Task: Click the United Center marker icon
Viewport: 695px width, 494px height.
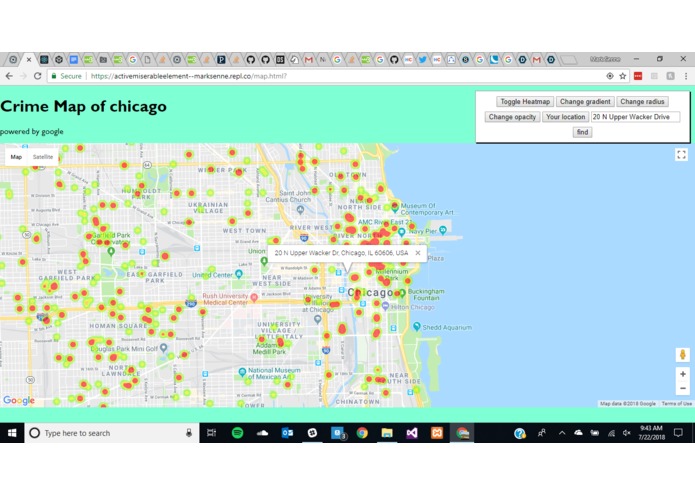Action: point(239,274)
